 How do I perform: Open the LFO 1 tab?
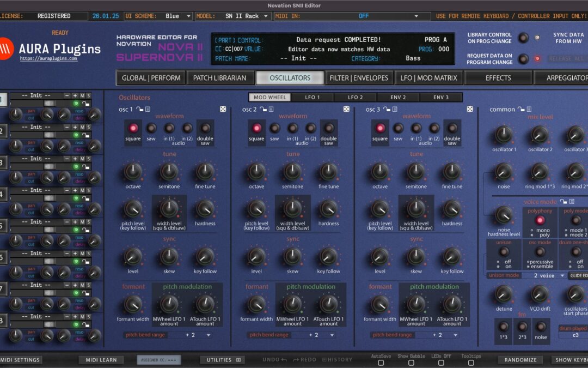point(313,97)
